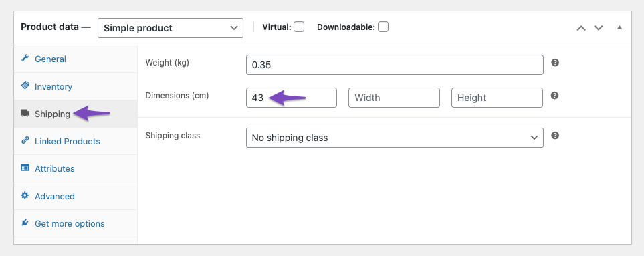
Task: Open the Get more options tab
Action: [x=76, y=224]
